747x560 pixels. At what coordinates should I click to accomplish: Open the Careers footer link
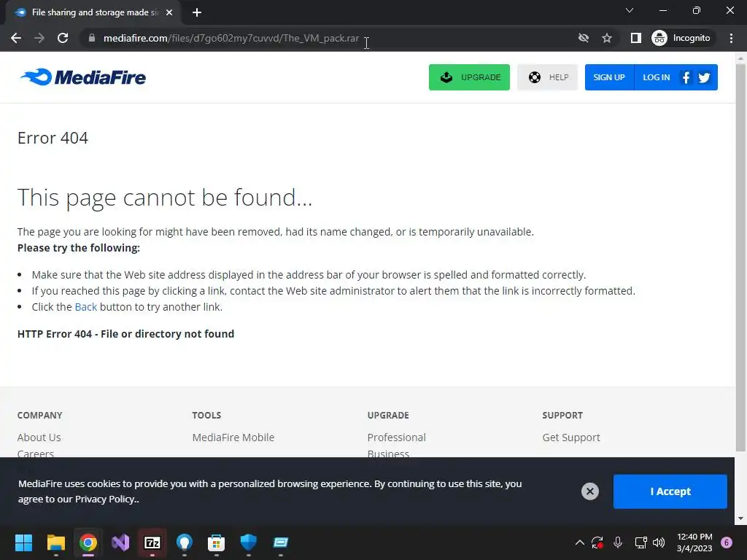click(36, 454)
